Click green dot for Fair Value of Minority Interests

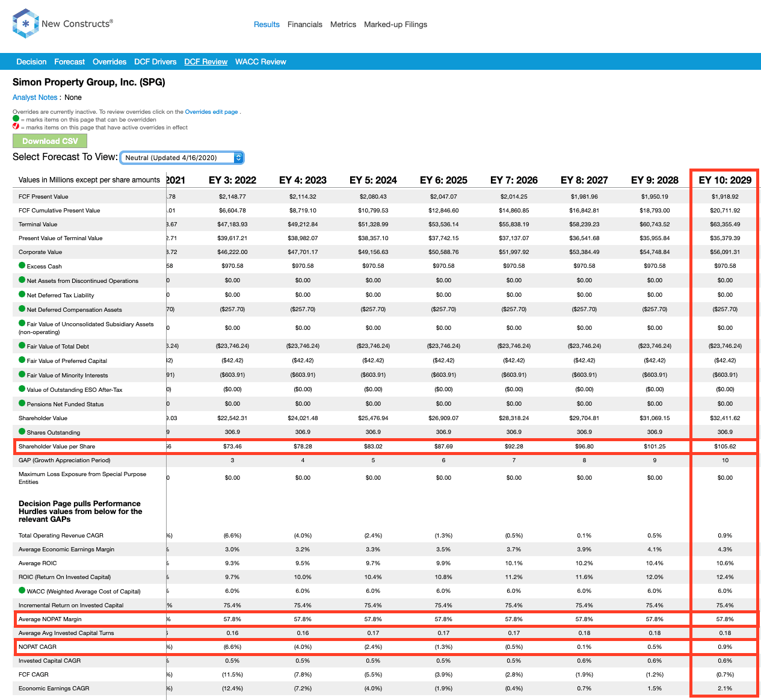pos(22,374)
